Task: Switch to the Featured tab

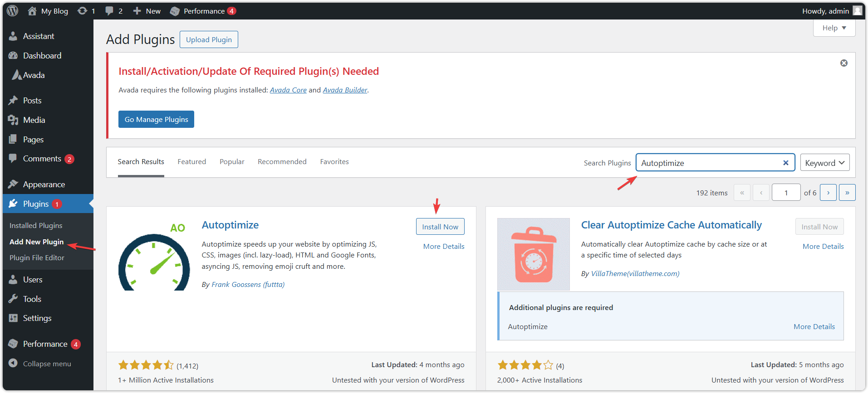Action: tap(192, 162)
